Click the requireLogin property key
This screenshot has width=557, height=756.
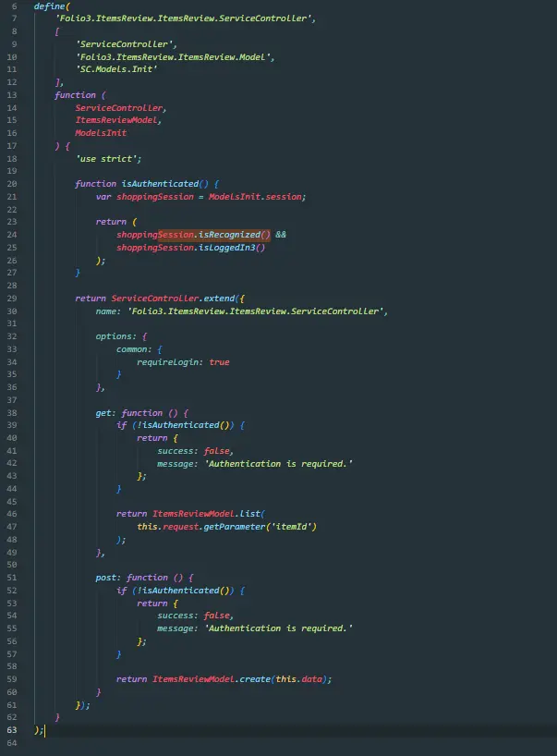click(x=170, y=362)
